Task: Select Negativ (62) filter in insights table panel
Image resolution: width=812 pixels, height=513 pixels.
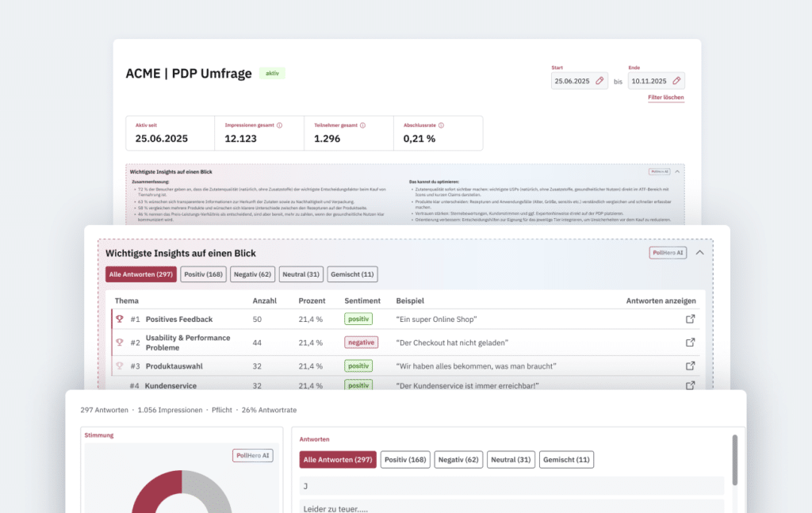Action: 252,274
